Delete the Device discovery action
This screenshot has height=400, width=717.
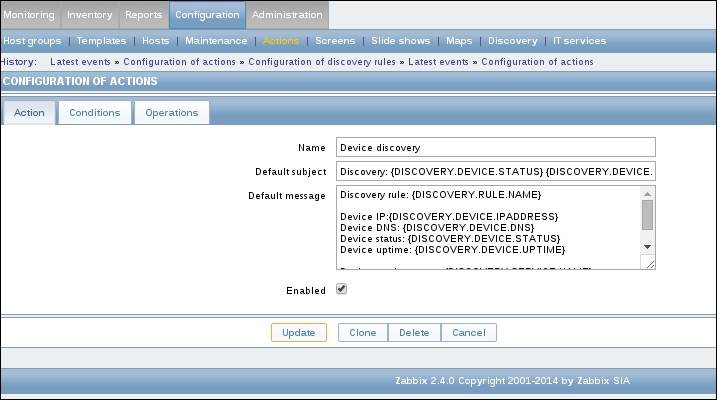414,333
